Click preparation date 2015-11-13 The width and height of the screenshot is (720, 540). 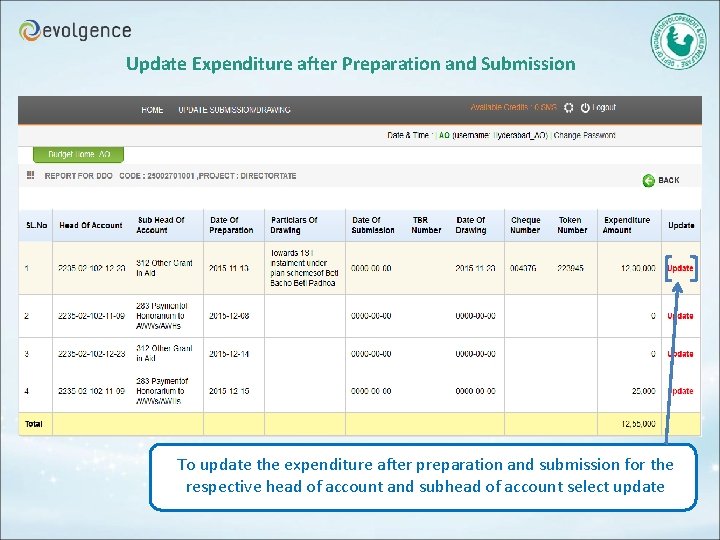[229, 268]
